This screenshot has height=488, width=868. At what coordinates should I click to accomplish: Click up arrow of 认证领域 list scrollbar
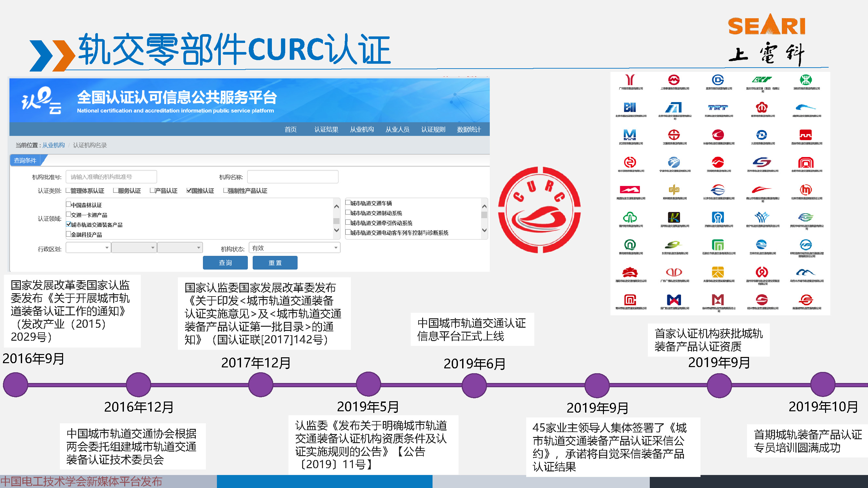click(x=336, y=206)
